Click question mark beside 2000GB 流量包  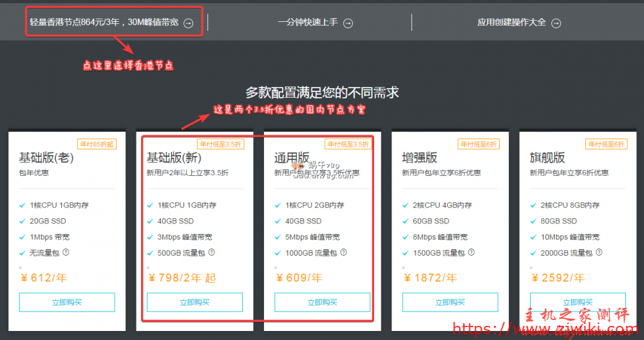click(x=598, y=252)
